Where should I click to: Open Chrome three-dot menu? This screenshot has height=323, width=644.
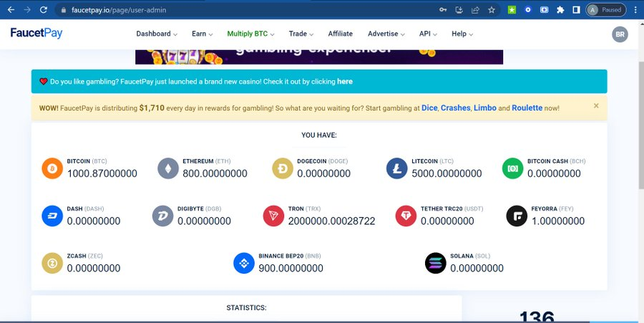(635, 10)
